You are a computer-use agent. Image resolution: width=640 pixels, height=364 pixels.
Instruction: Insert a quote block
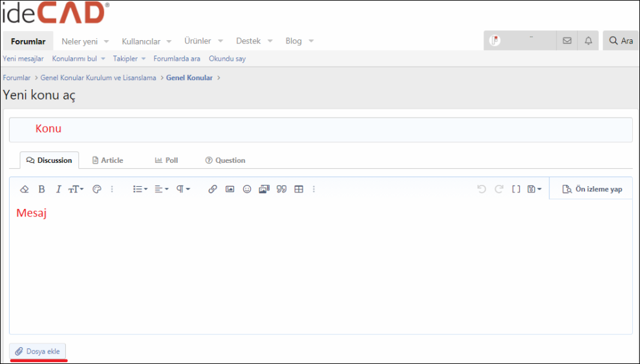[x=281, y=189]
